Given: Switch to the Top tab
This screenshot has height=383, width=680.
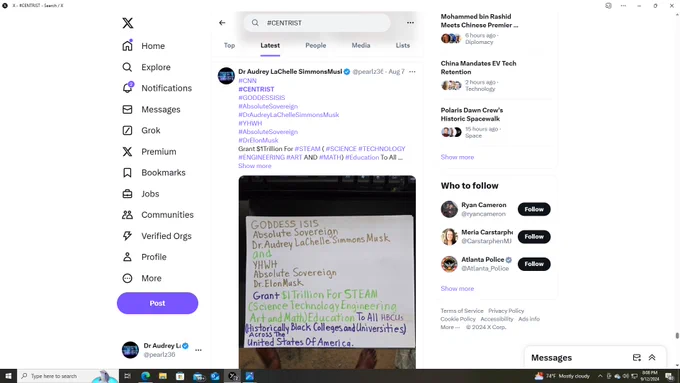Looking at the screenshot, I should 229,46.
